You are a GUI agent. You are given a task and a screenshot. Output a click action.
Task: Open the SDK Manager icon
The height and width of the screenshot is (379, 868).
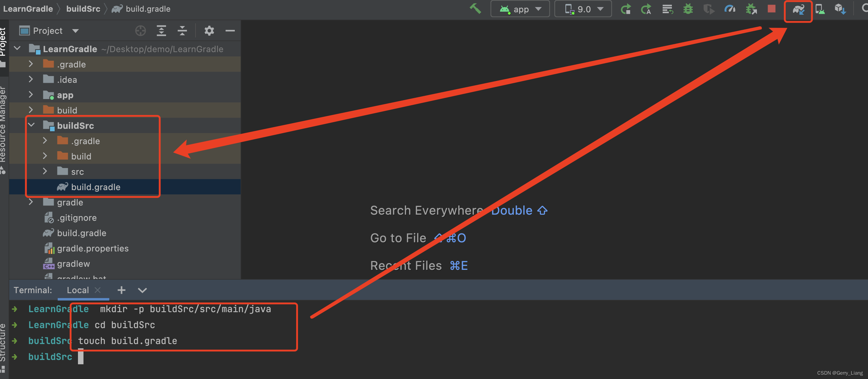click(x=840, y=9)
